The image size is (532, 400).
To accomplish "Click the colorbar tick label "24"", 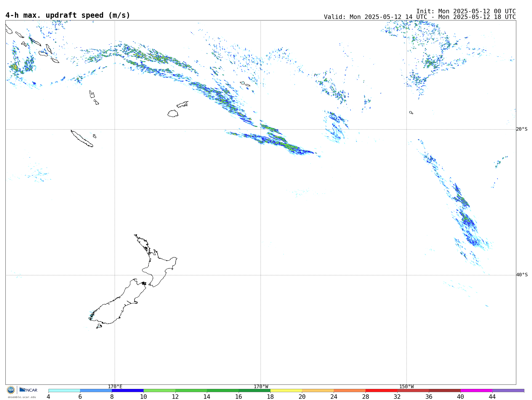I will [334, 397].
